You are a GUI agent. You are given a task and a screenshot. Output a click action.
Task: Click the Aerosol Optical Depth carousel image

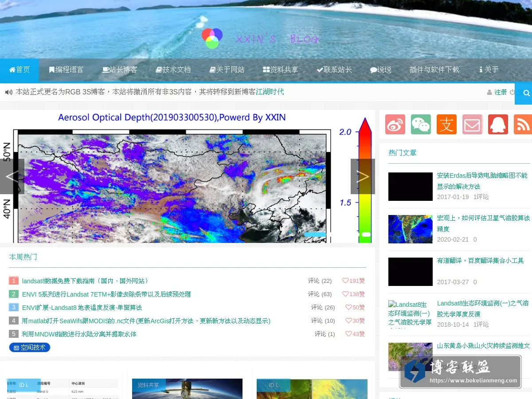point(187,176)
